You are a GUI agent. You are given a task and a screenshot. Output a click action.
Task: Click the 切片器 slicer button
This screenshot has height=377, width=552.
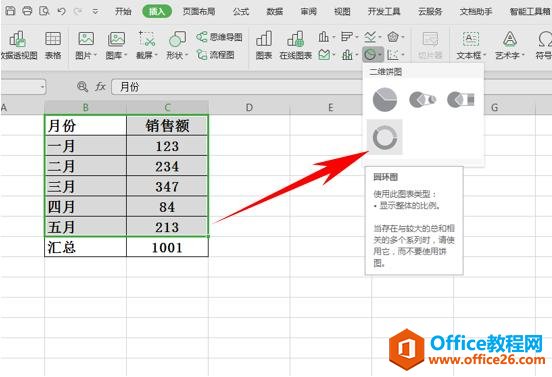(x=430, y=45)
